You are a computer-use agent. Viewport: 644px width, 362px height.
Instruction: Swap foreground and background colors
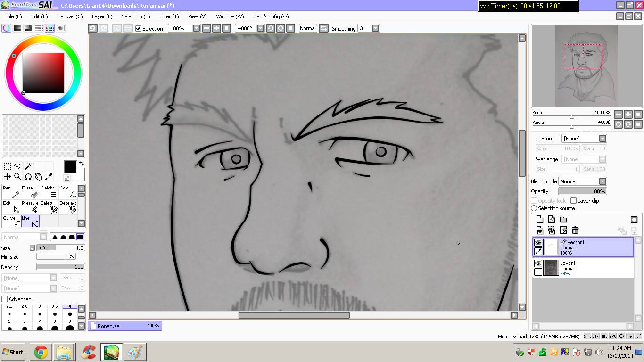point(81,164)
